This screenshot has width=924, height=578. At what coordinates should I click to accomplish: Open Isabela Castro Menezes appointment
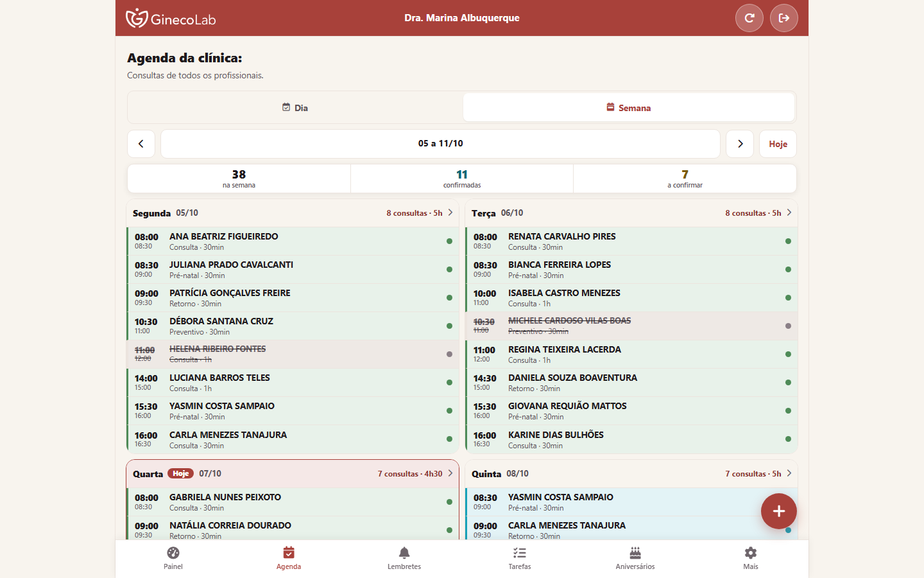click(x=632, y=298)
